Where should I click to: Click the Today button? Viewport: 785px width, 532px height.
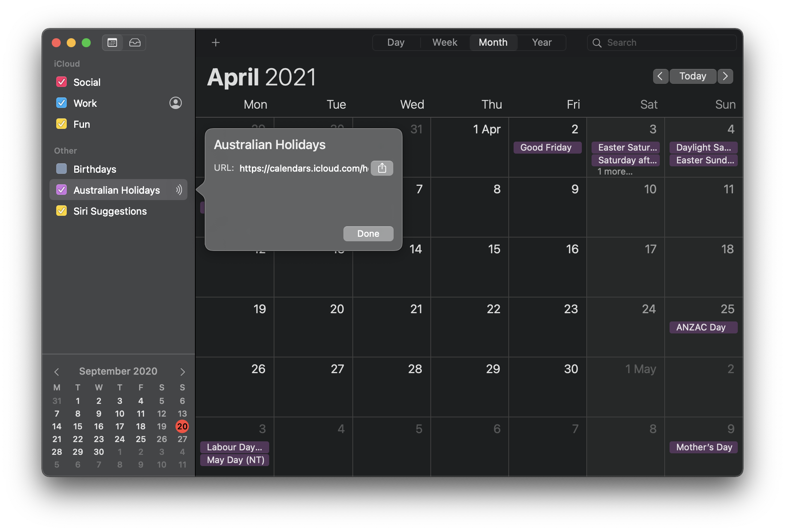point(692,76)
